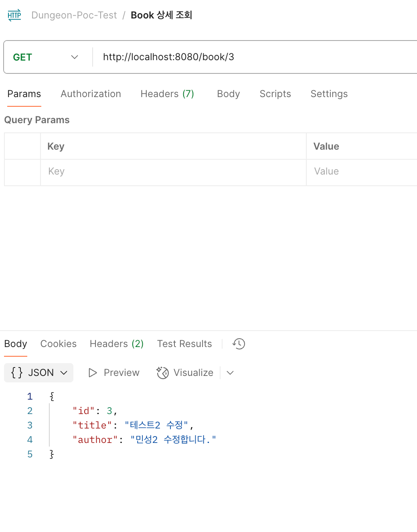Click the request URL input field

[x=255, y=57]
